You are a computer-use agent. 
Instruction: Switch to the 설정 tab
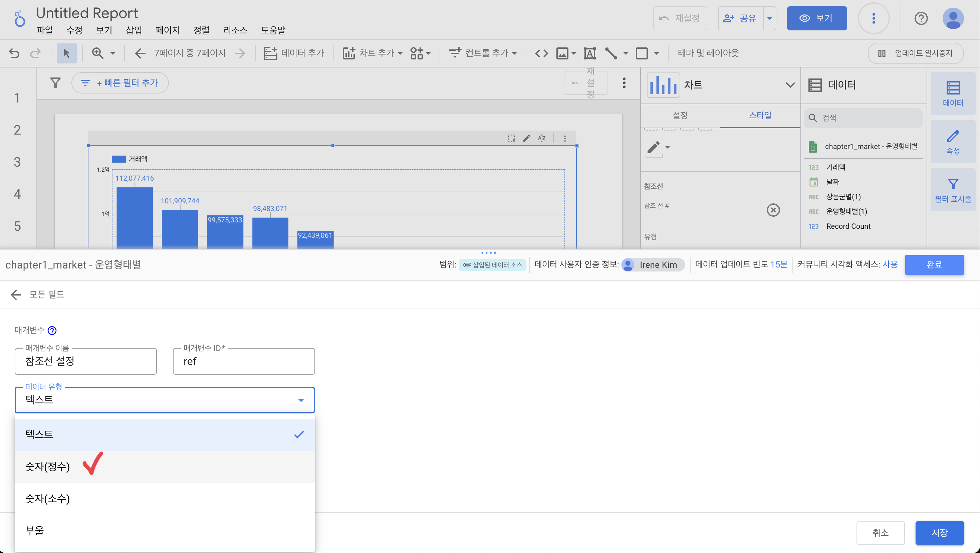coord(680,115)
